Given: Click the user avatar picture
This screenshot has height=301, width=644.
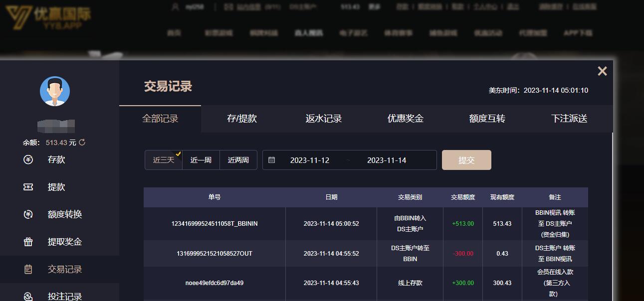Looking at the screenshot, I should tap(55, 91).
